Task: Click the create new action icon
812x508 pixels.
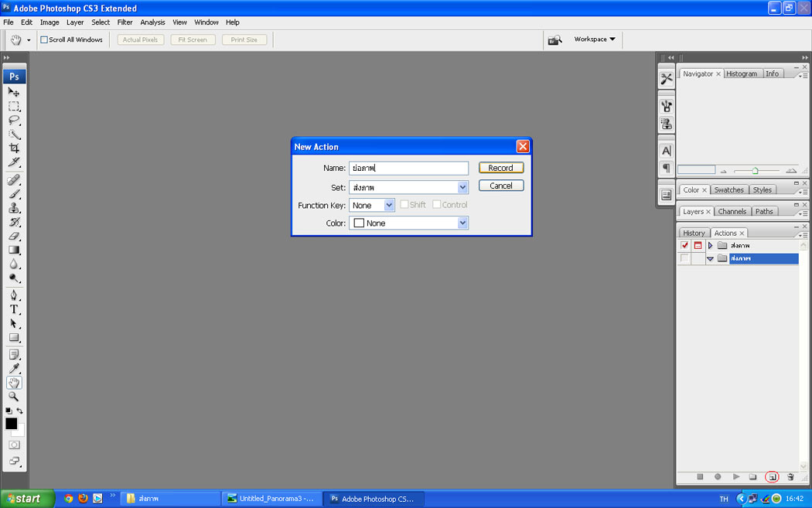Action: [771, 477]
